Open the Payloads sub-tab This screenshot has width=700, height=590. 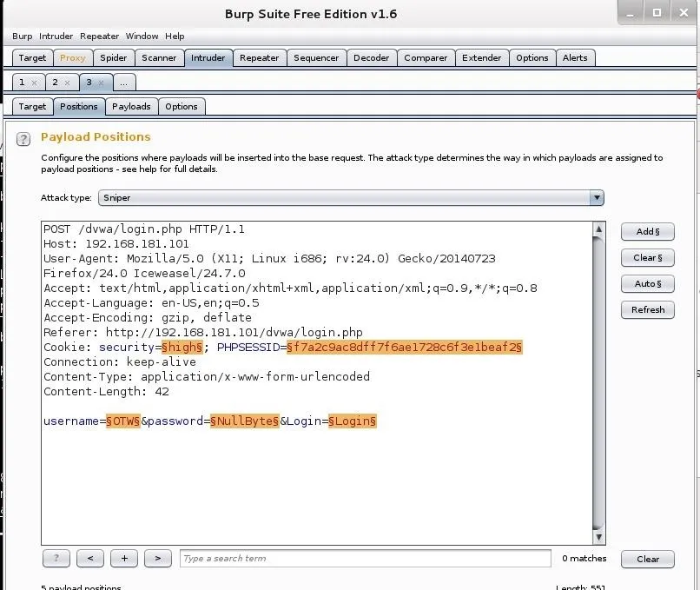coord(131,106)
